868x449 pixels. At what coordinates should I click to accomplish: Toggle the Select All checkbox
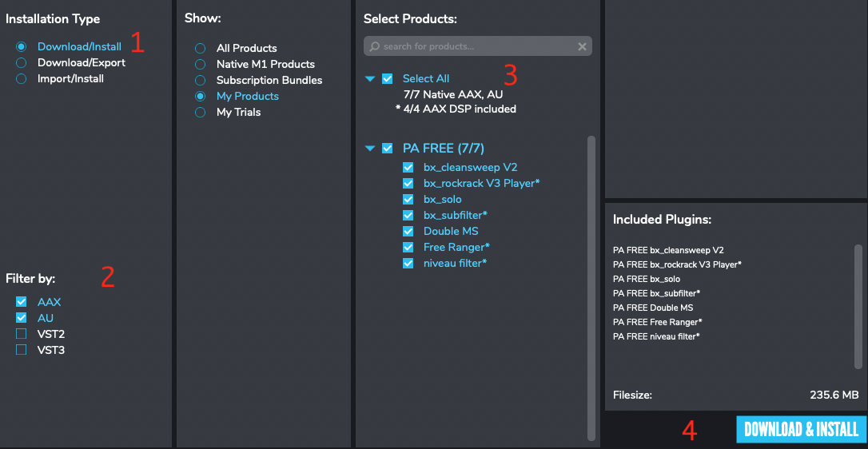[x=388, y=78]
